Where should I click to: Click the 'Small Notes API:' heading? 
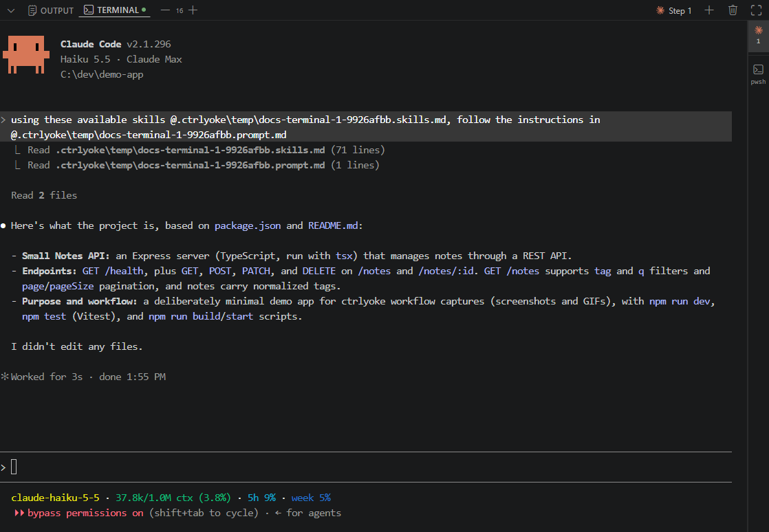click(66, 256)
